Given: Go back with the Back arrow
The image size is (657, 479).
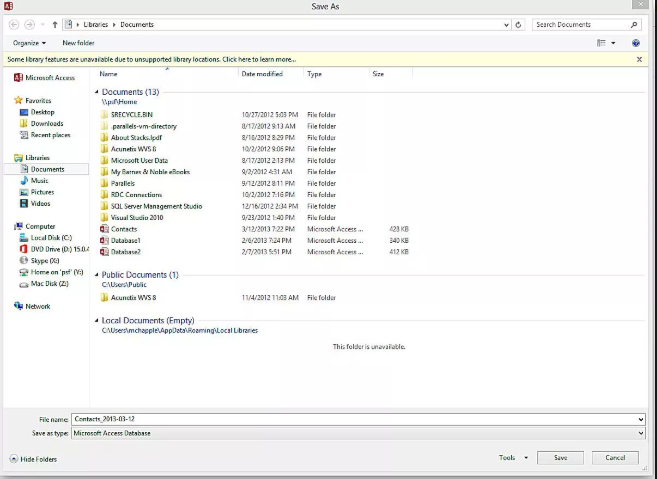Looking at the screenshot, I should point(14,25).
